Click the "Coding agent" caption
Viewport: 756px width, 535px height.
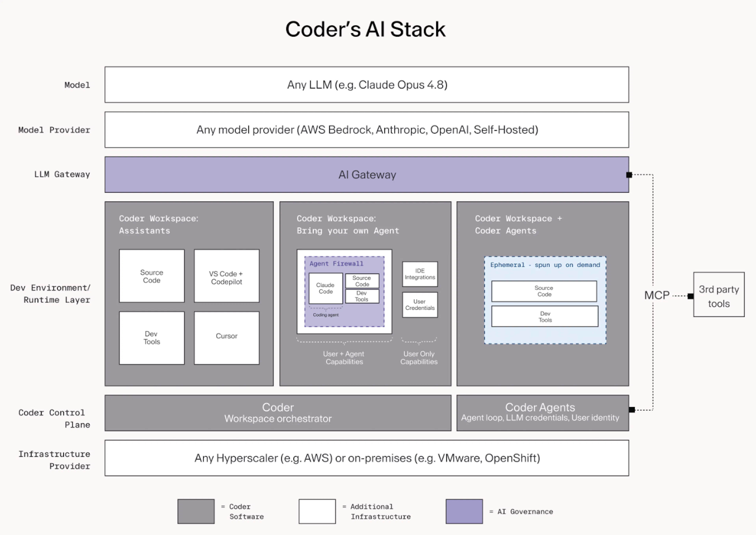click(x=326, y=315)
